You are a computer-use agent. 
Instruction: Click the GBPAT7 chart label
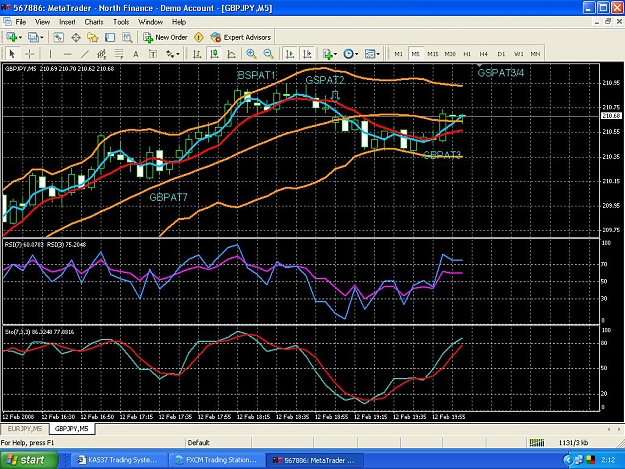[168, 197]
